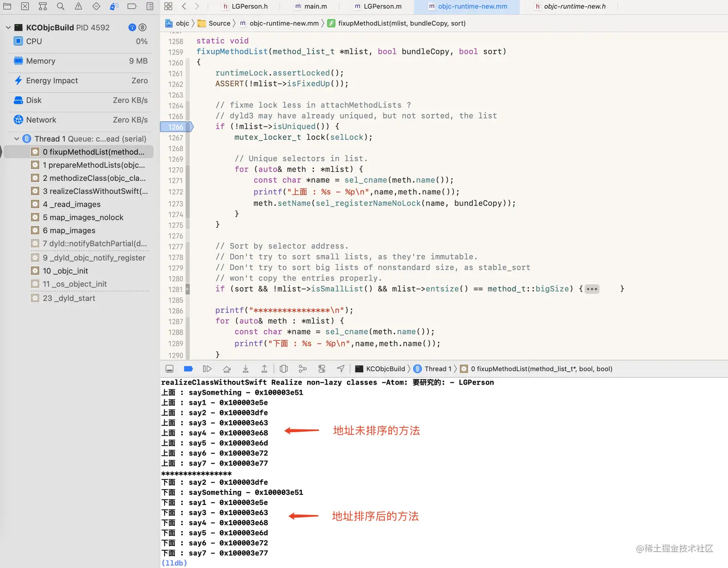Open the debug navigator view options
The image size is (728, 568).
point(143,27)
